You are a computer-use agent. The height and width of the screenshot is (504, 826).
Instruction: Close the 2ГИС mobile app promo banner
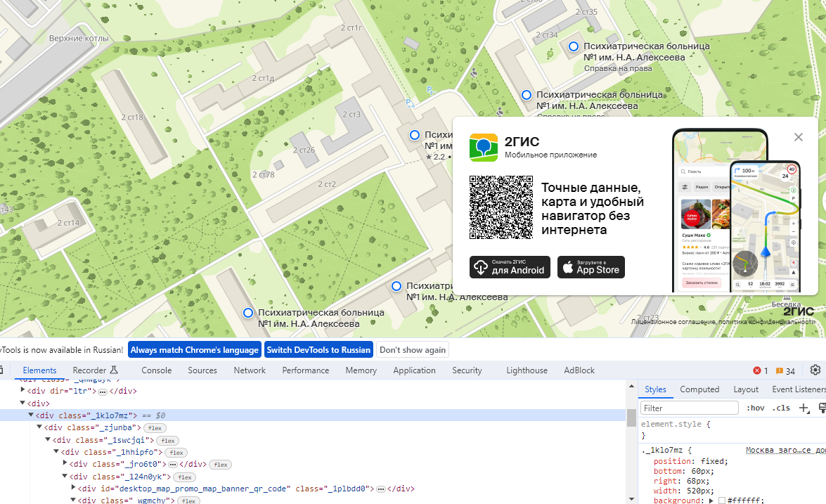coord(798,137)
